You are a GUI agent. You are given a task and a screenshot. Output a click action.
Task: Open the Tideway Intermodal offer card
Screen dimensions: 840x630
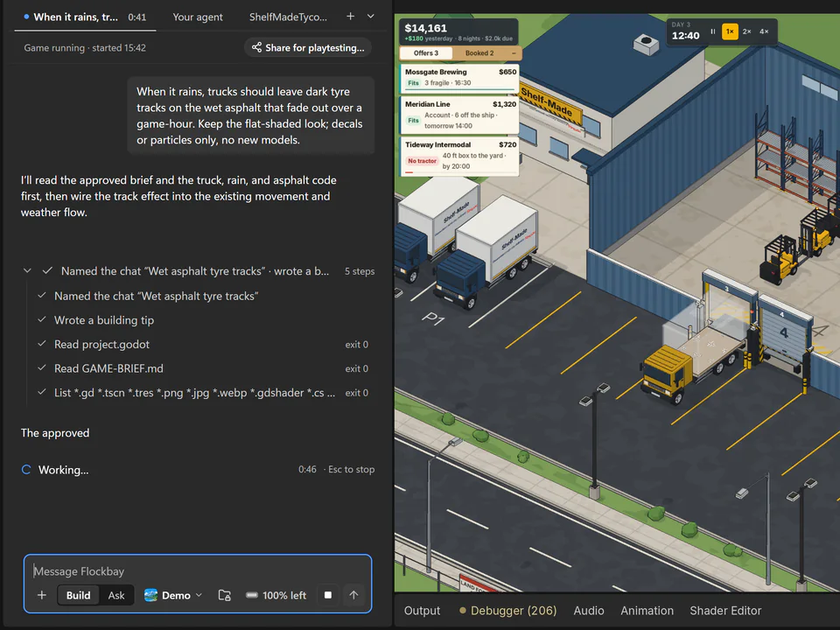(x=460, y=157)
